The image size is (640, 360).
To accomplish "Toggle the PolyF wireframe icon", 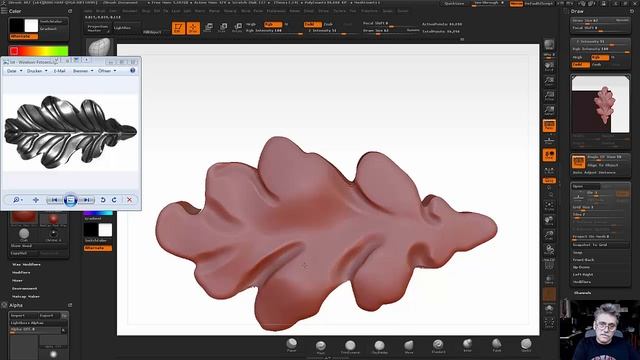I will [x=549, y=264].
